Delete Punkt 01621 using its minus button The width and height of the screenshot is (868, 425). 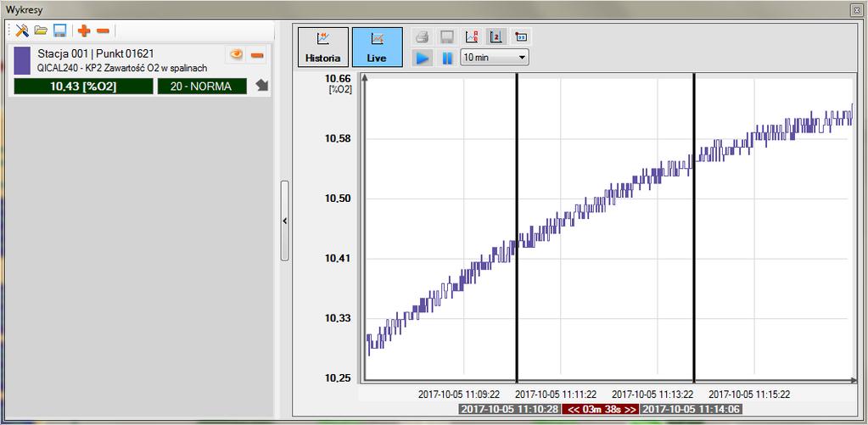click(257, 55)
